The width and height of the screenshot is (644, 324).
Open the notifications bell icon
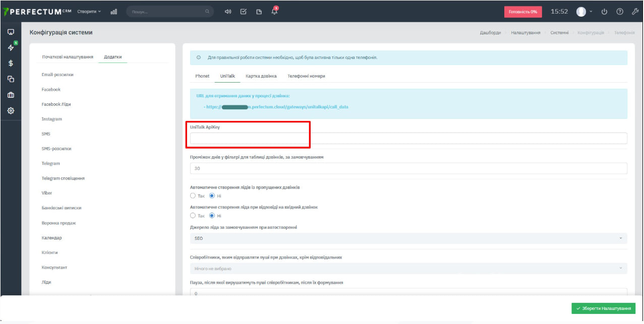[274, 11]
